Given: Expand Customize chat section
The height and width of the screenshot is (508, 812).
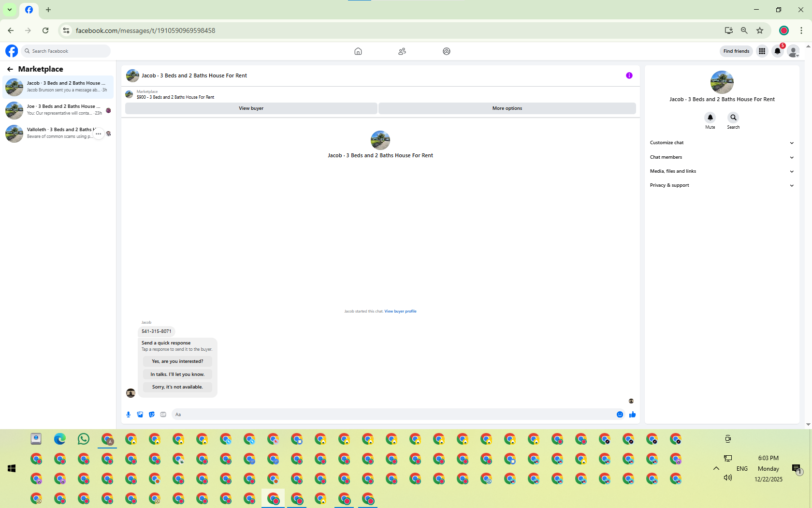Looking at the screenshot, I should point(722,143).
